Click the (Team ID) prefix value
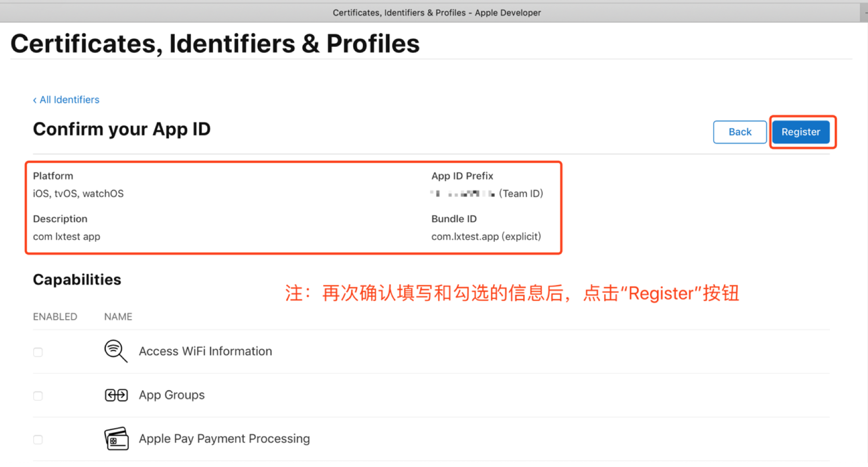 pyautogui.click(x=486, y=194)
